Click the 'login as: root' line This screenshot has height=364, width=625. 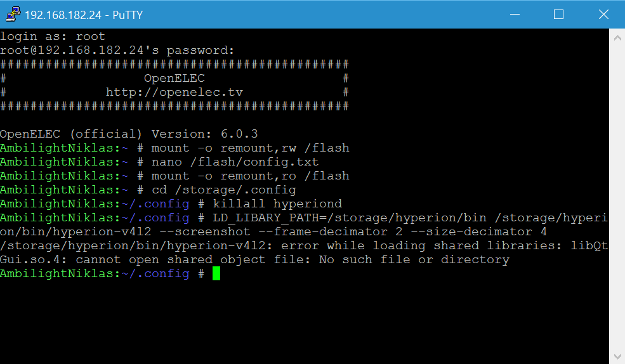pyautogui.click(x=53, y=37)
